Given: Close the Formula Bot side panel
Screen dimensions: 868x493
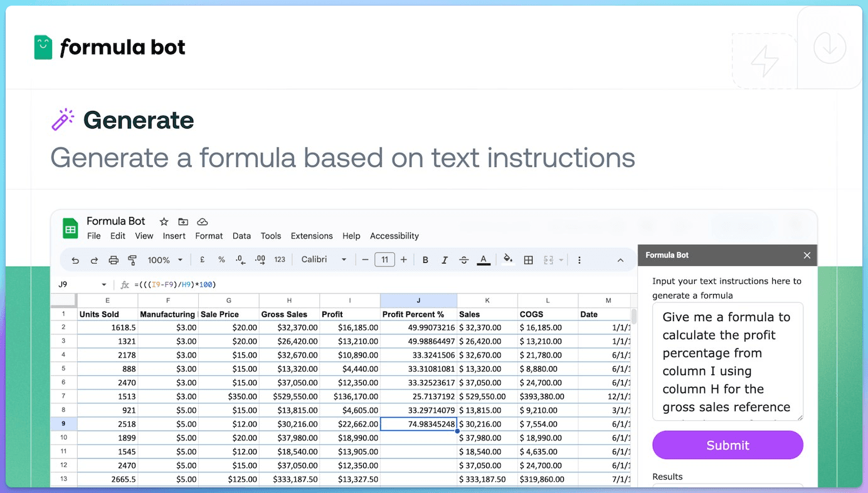Looking at the screenshot, I should [807, 255].
